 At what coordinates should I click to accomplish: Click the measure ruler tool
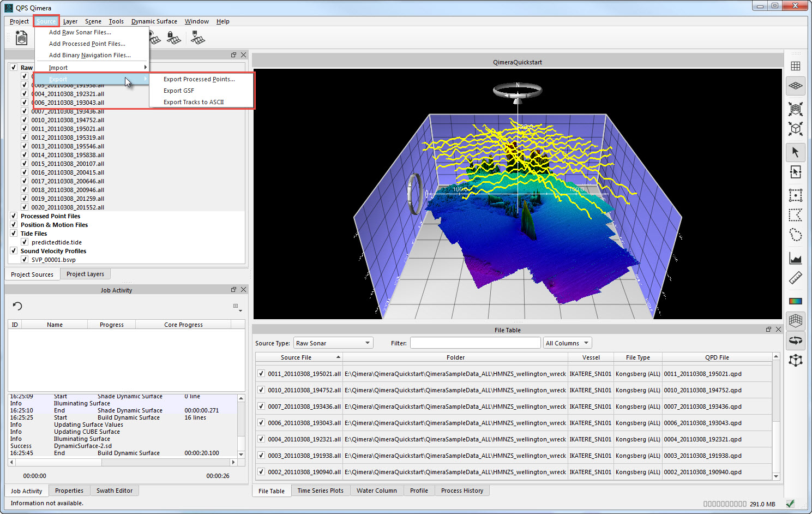coord(795,278)
